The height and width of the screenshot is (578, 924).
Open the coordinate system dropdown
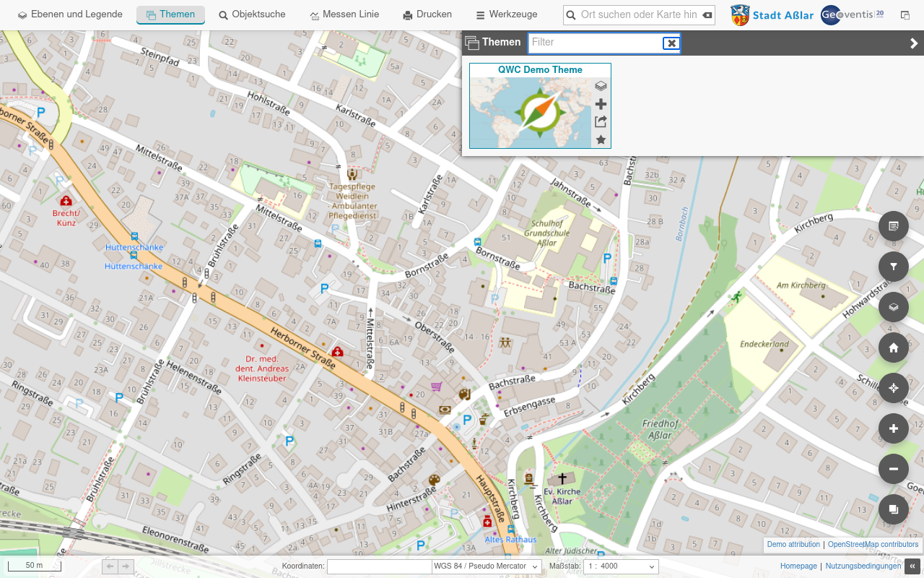coord(486,566)
